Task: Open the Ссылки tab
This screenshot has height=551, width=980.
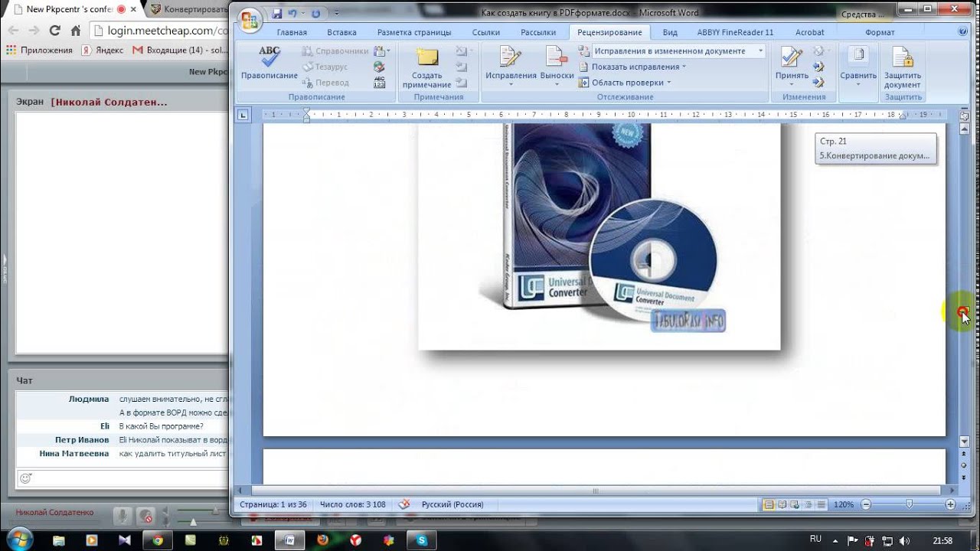Action: [x=486, y=32]
